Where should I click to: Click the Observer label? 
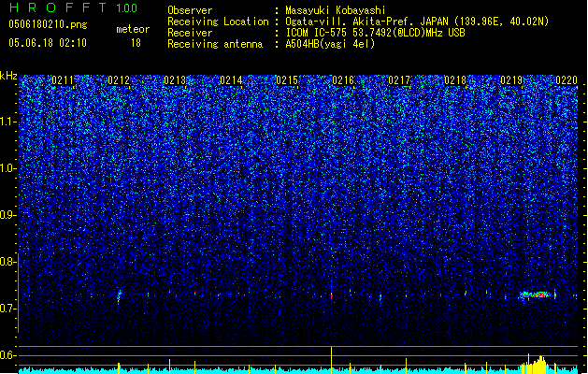tap(190, 10)
